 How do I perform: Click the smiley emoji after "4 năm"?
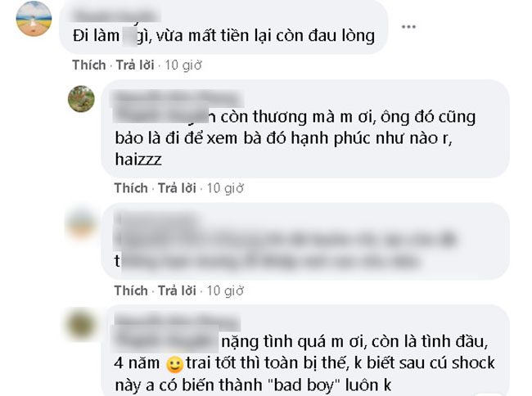coord(174,364)
